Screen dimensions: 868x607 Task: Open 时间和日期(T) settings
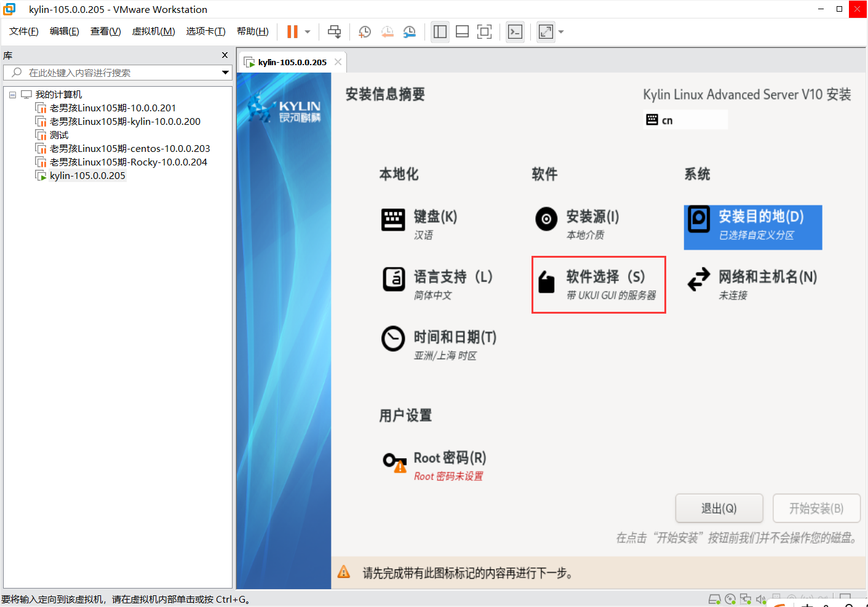point(455,337)
